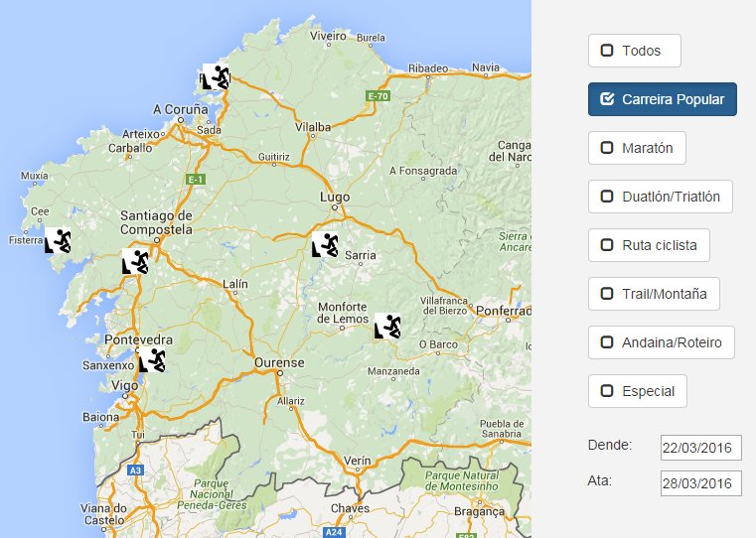Click the Carballo label on map
This screenshot has width=756, height=538.
(130, 148)
